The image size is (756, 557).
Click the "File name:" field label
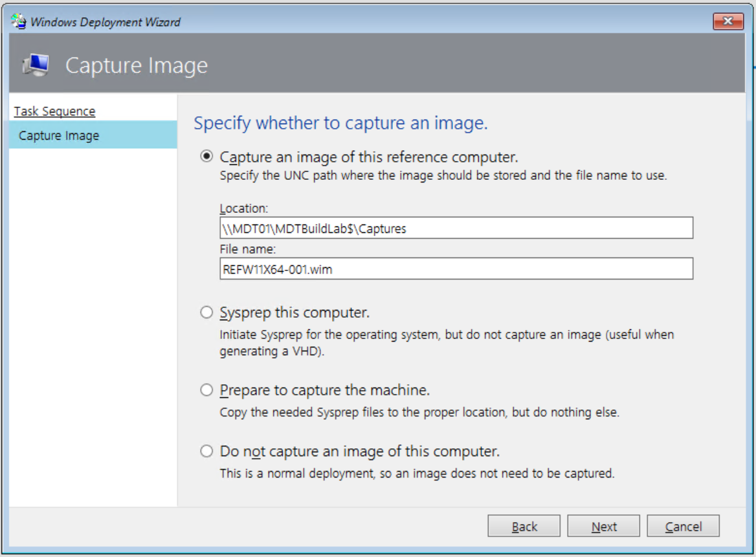coord(248,249)
